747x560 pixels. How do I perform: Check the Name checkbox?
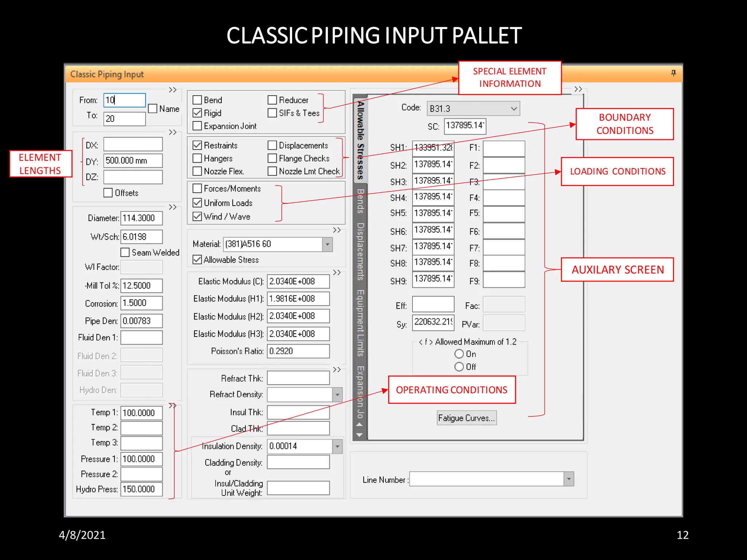tap(152, 109)
